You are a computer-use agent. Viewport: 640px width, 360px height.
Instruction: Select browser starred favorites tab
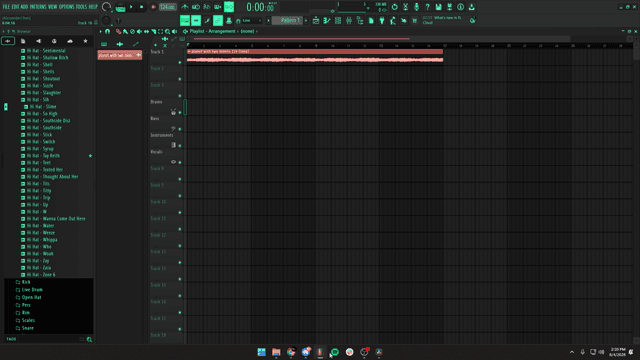click(85, 41)
